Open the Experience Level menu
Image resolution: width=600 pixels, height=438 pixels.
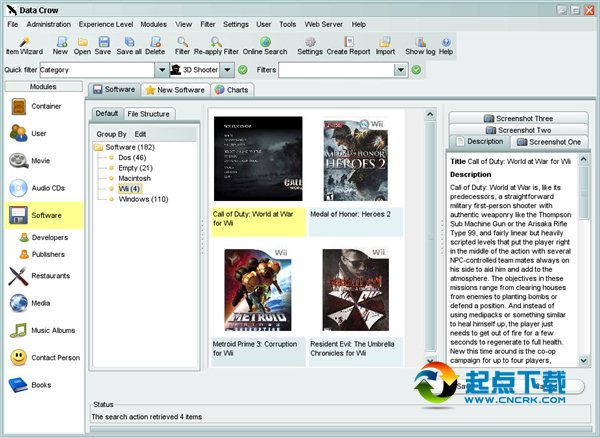pos(106,24)
